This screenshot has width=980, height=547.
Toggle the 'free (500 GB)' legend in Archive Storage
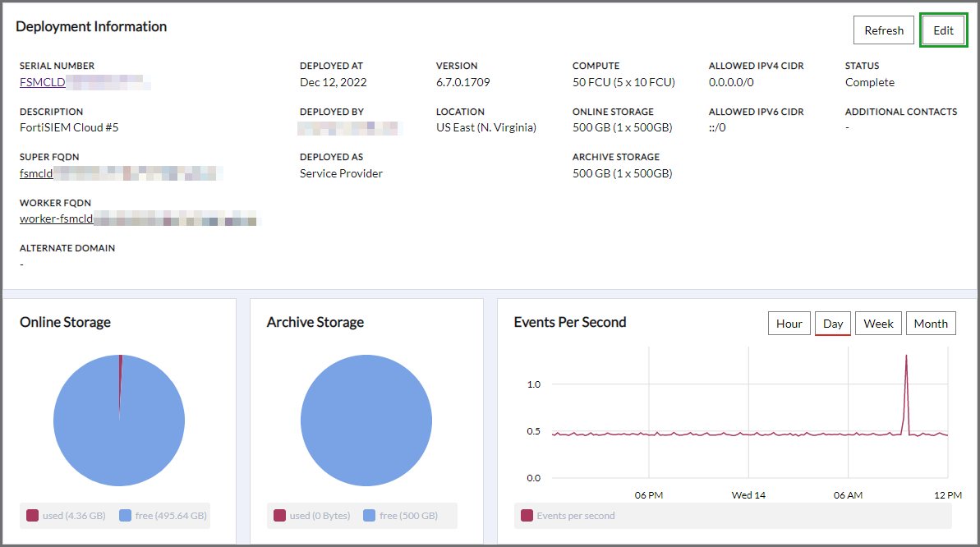(x=406, y=516)
